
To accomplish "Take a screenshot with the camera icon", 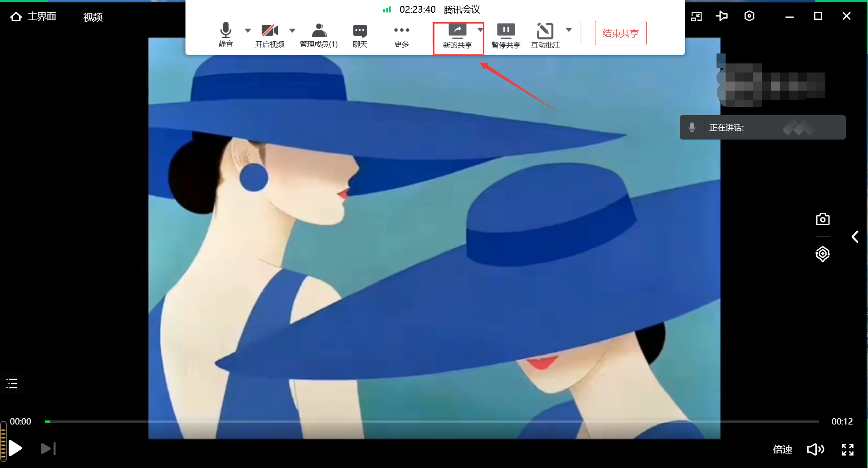I will [x=823, y=219].
